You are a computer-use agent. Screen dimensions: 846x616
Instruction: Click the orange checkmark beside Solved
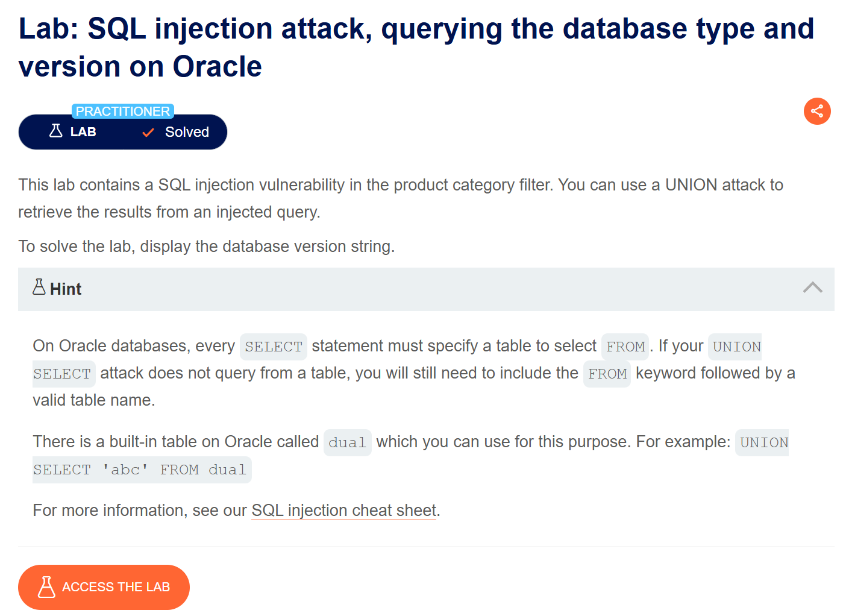click(x=148, y=133)
